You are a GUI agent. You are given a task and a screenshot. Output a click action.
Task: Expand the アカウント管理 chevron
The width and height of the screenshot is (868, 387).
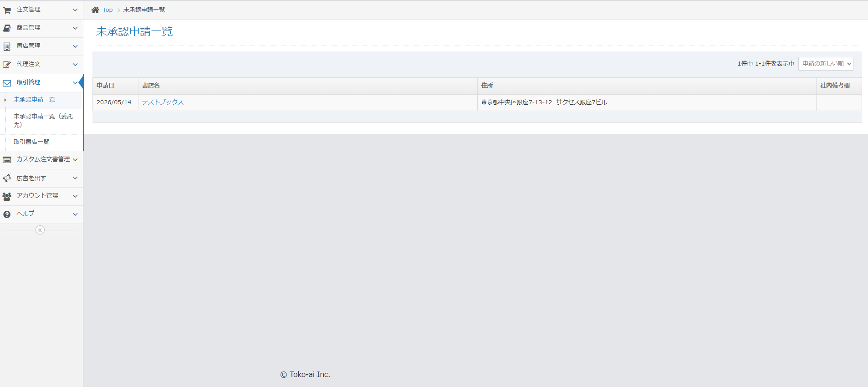coord(75,196)
